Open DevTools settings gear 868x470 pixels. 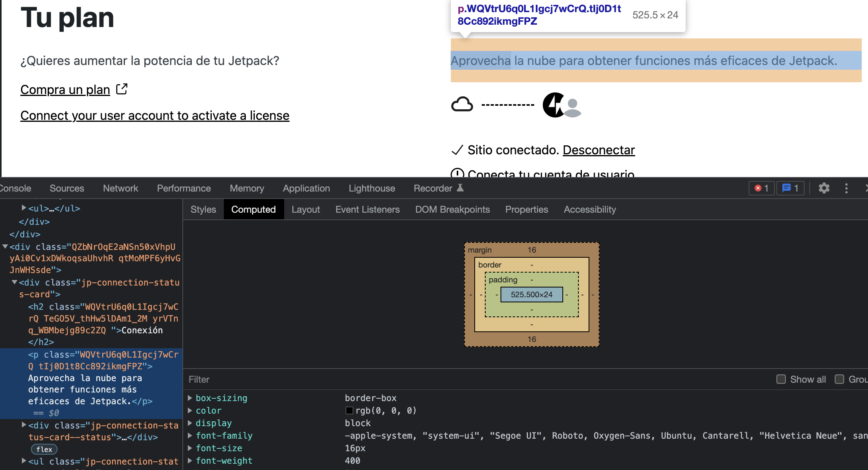tap(824, 188)
